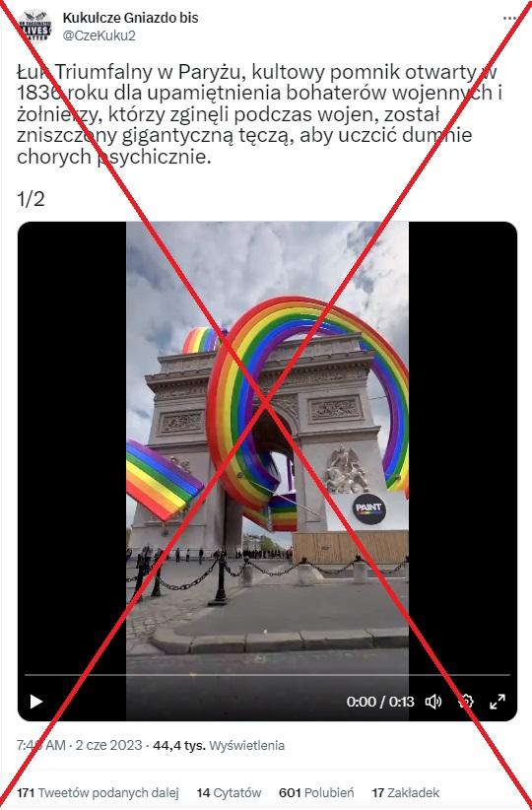Viewport: 532px width, 810px height.
Task: View the 171 Tweetów podanych dalej list
Action: coord(98,792)
